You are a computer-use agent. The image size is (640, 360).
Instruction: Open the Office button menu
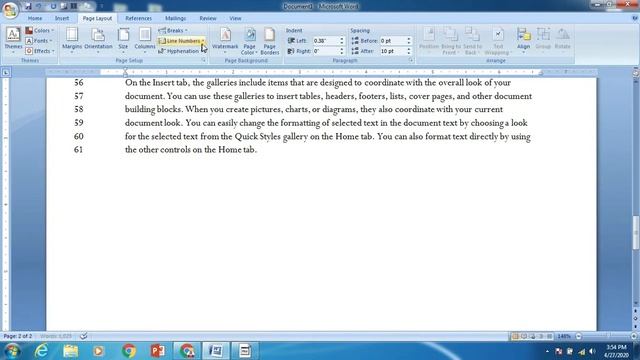click(10, 9)
